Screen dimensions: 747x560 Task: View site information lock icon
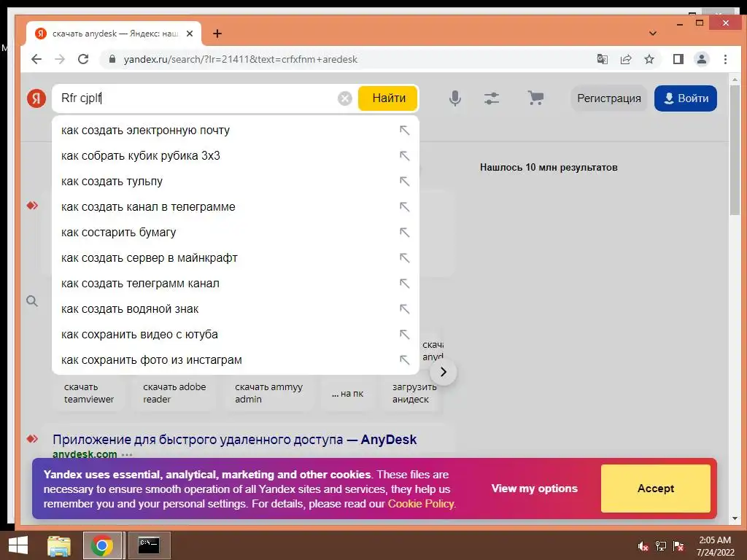pos(112,59)
